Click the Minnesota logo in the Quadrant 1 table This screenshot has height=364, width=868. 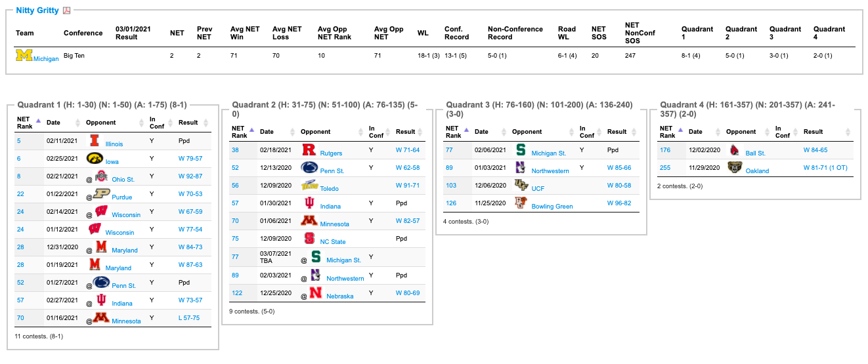(x=100, y=317)
